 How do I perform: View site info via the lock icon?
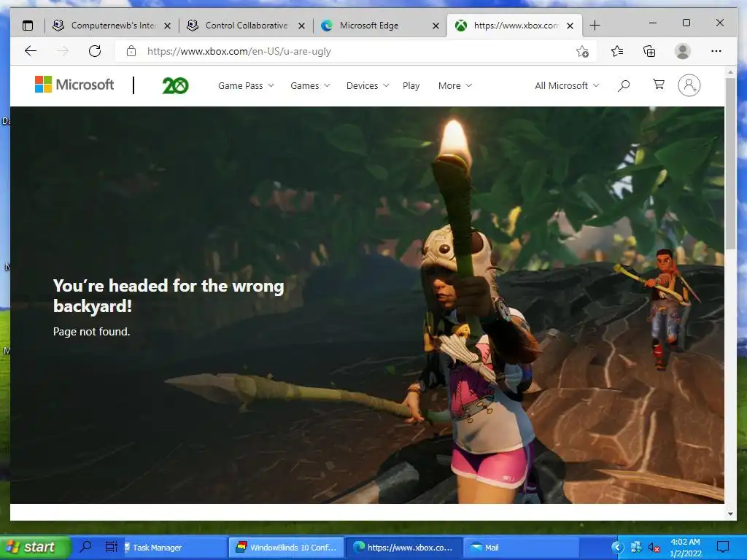coord(131,51)
